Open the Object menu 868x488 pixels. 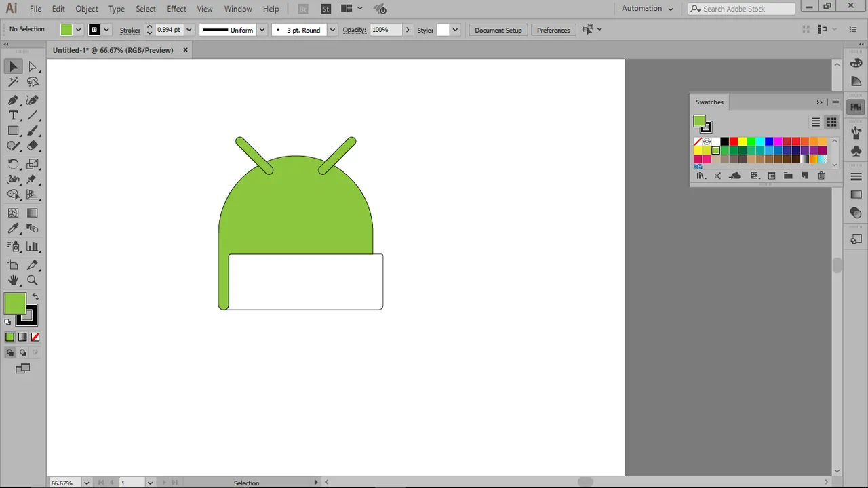[x=86, y=9]
